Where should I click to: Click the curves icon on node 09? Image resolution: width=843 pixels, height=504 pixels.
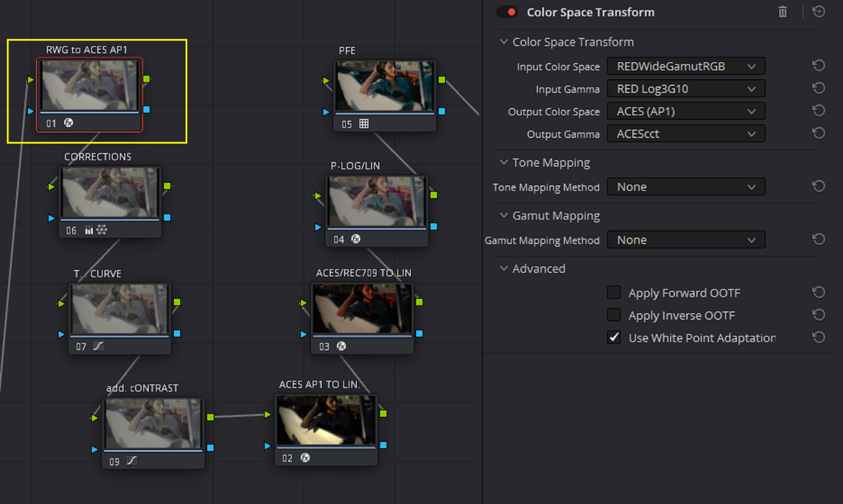(132, 461)
